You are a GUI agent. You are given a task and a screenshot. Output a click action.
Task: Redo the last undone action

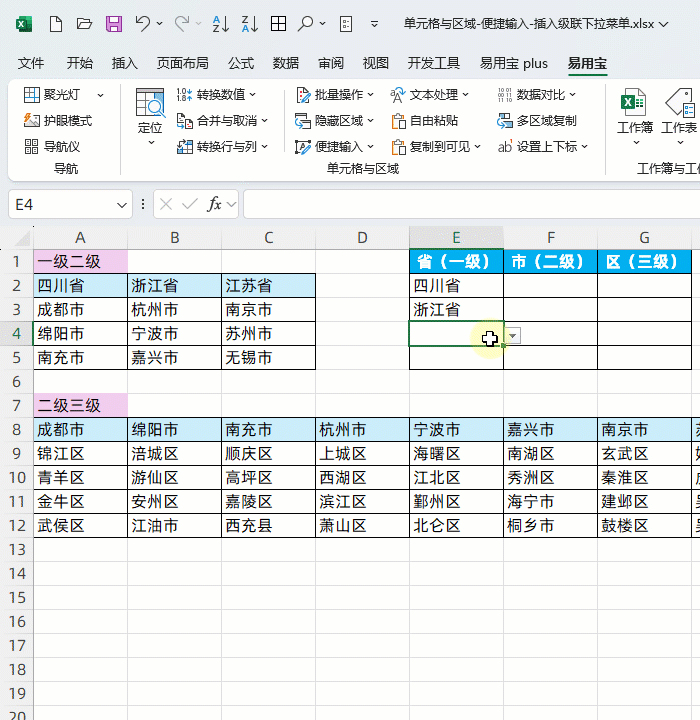click(x=182, y=23)
